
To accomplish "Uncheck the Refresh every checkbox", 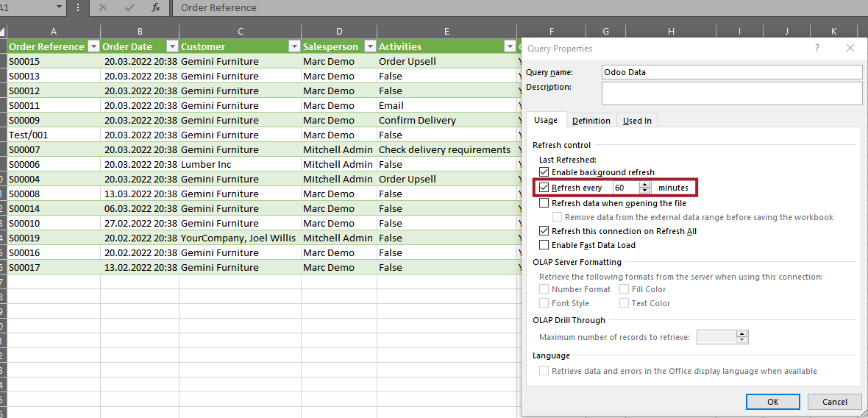I will [544, 188].
